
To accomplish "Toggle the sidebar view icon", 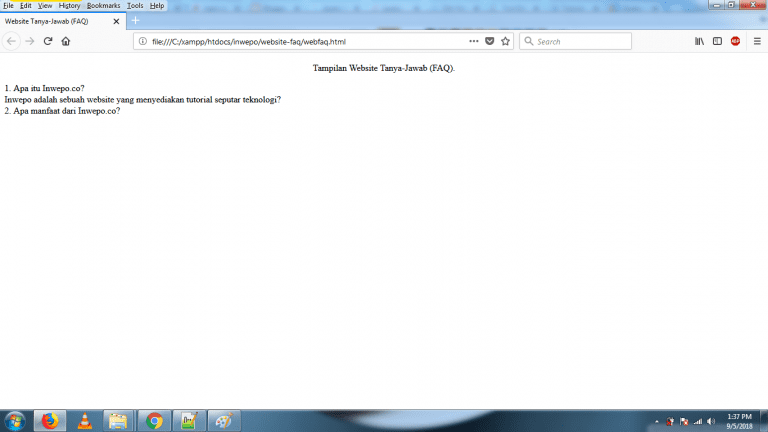I will click(717, 41).
